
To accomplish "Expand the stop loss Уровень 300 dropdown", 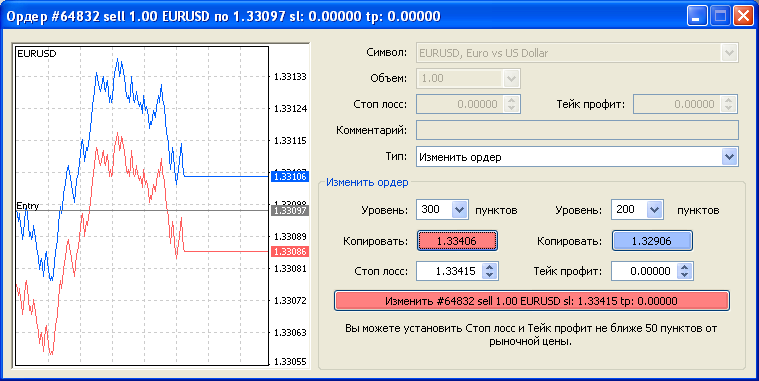I will click(459, 210).
